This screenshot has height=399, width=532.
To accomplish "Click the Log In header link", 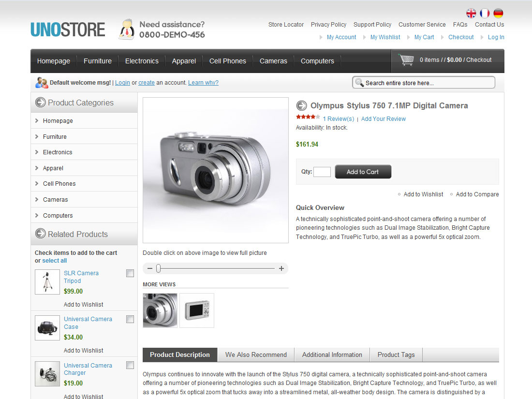I will [x=496, y=37].
